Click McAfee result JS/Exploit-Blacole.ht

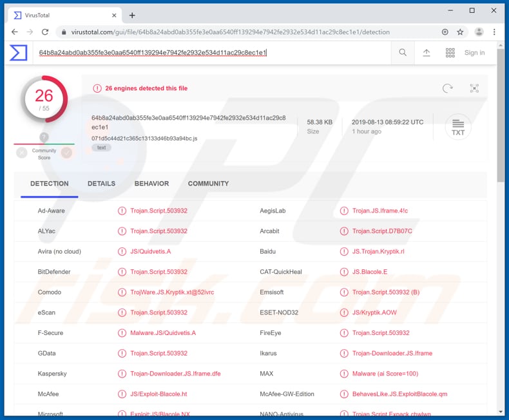click(158, 394)
